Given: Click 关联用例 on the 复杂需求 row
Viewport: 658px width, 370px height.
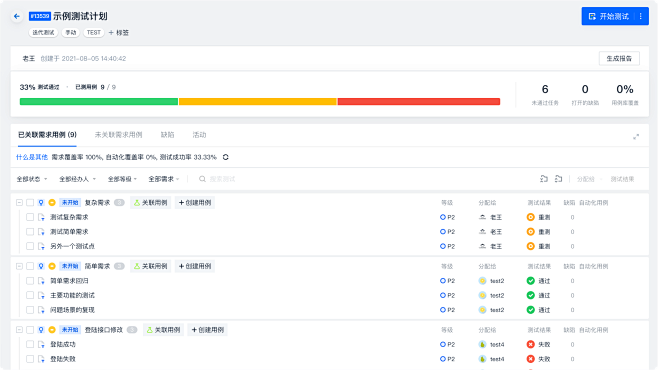Looking at the screenshot, I should (150, 203).
